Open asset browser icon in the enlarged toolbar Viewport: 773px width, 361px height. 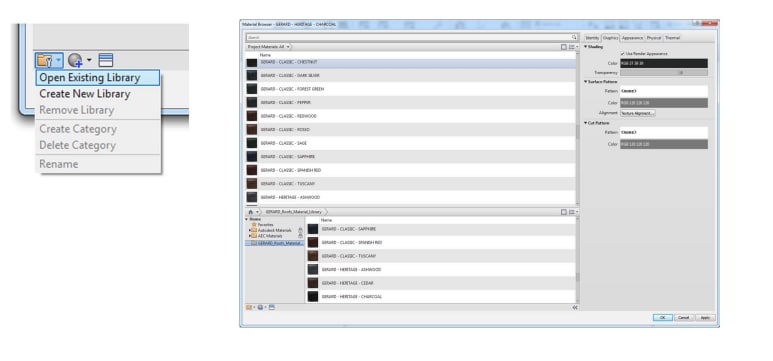click(x=105, y=61)
